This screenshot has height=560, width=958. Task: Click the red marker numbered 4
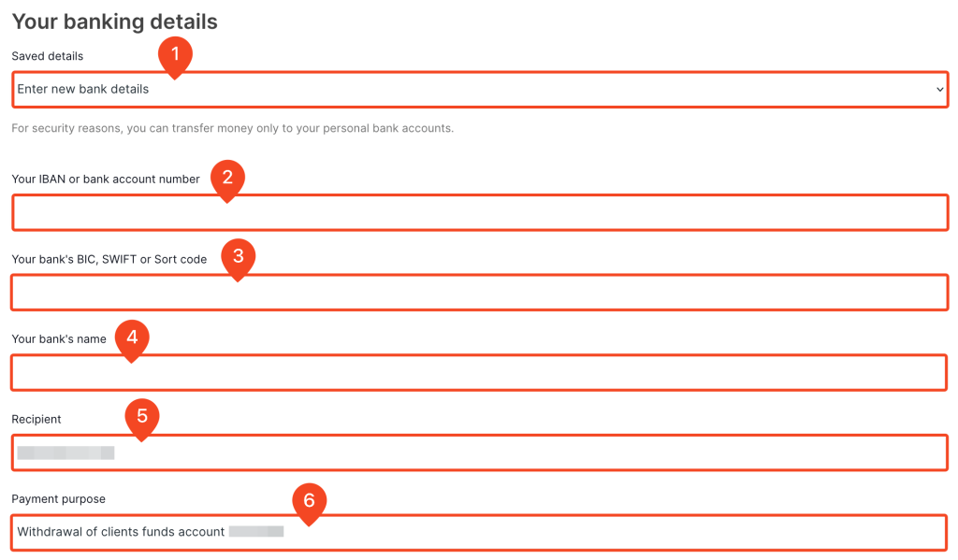131,337
